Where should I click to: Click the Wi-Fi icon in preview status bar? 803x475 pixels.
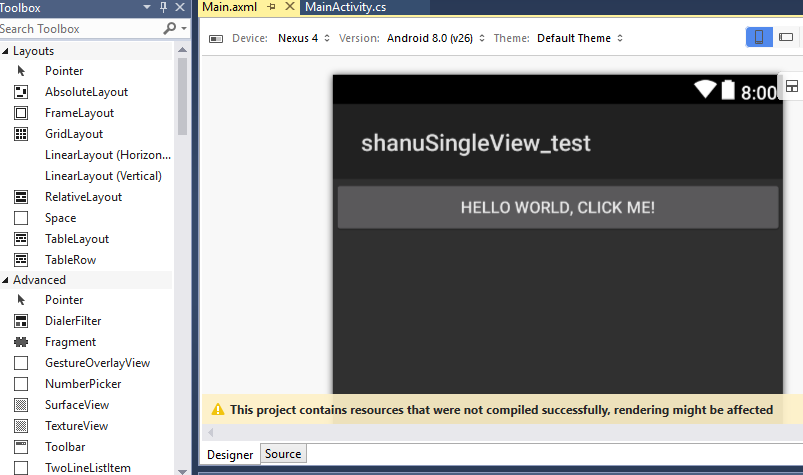(x=705, y=89)
